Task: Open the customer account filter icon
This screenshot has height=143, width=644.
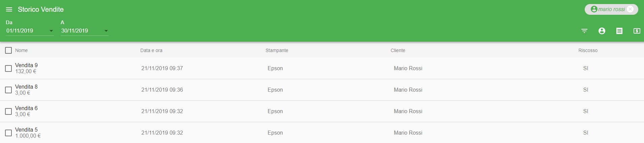Action: click(602, 31)
